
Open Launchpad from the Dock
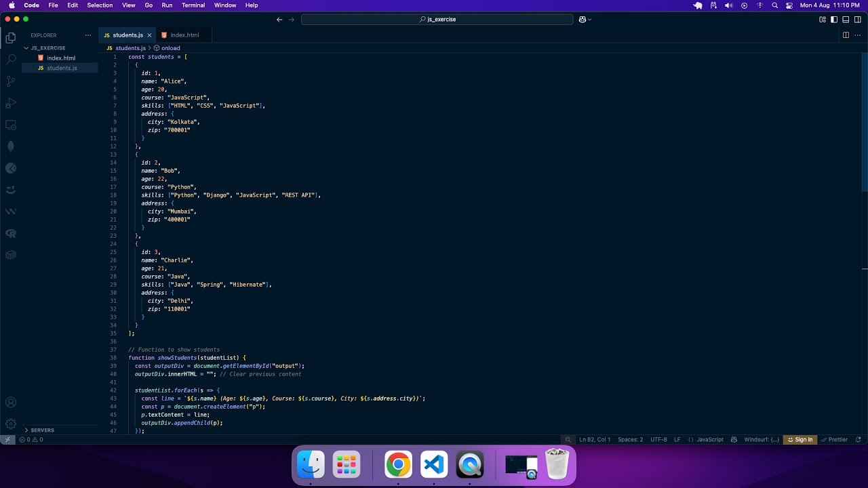coord(346,465)
